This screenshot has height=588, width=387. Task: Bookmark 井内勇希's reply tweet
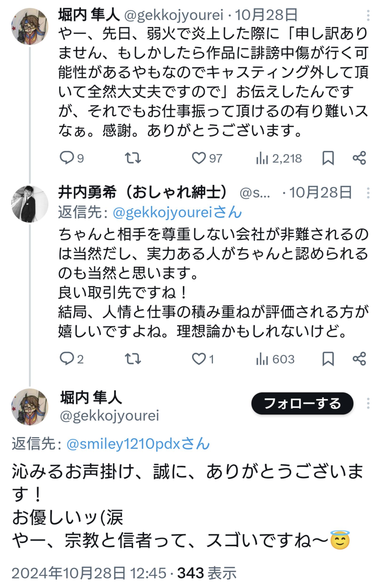(328, 359)
